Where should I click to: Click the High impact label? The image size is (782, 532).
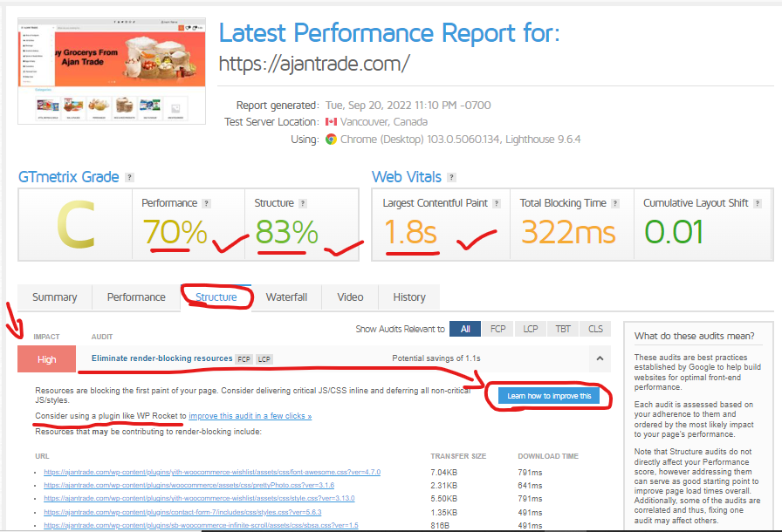coord(47,359)
